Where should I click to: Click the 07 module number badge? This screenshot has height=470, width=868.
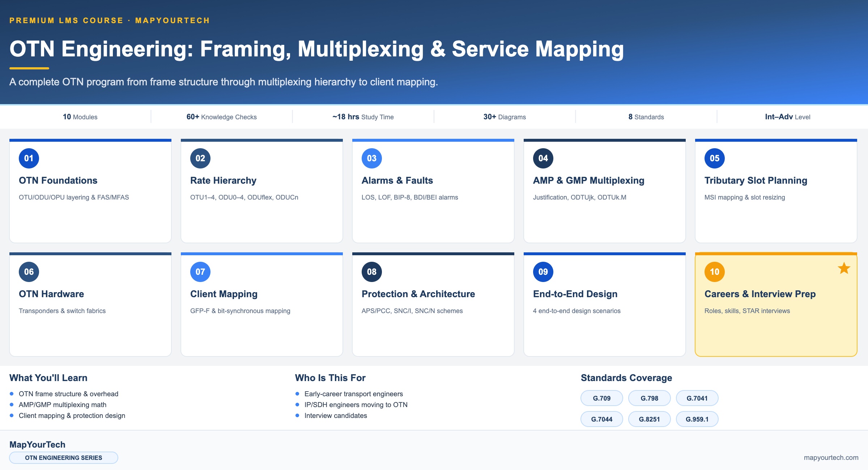[x=200, y=272]
